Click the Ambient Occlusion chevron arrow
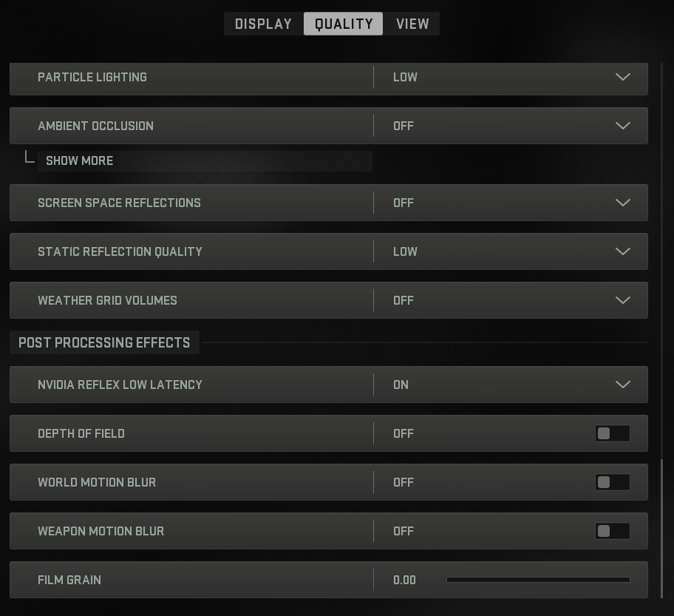 (x=622, y=126)
